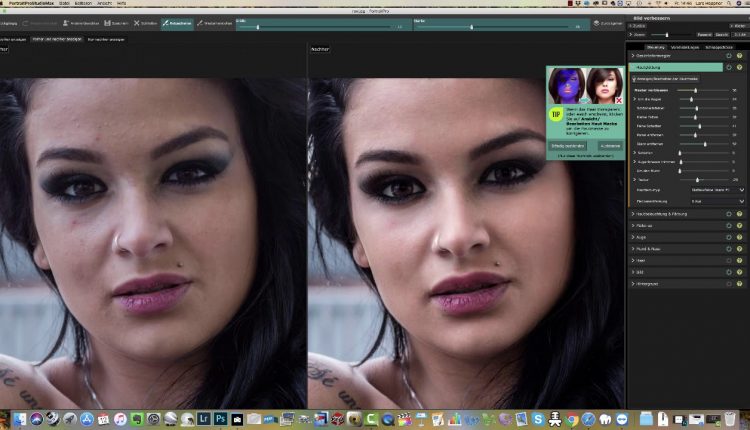Open Photoshop from the Dock
The height and width of the screenshot is (430, 750).
[x=220, y=419]
